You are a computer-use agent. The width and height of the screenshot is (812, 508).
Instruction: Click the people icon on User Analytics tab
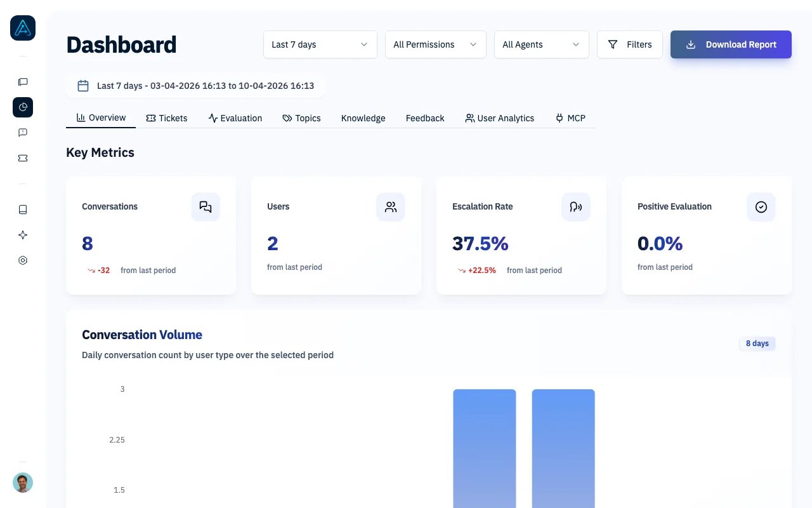click(x=470, y=118)
